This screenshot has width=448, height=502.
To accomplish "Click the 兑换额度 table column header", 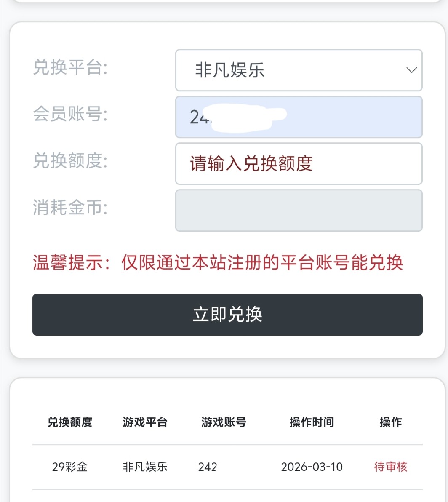I will [x=69, y=422].
